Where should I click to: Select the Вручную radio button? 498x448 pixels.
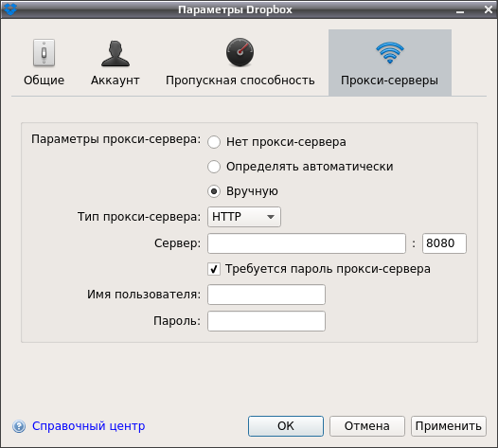pos(214,191)
